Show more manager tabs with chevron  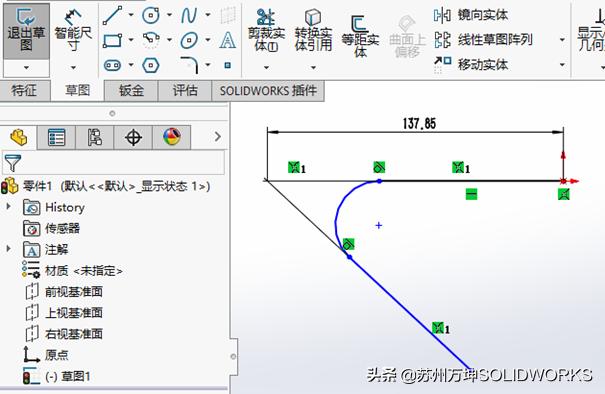click(x=218, y=137)
